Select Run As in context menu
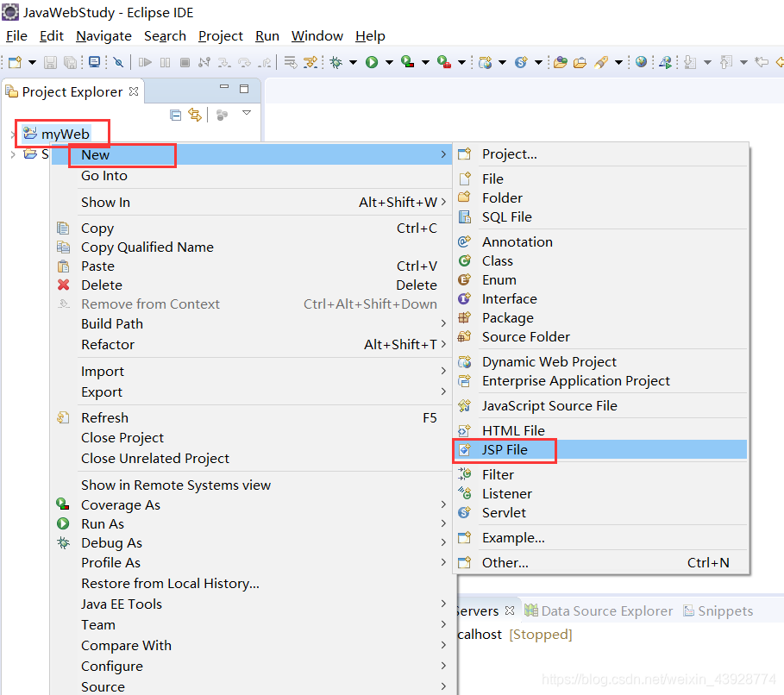784x695 pixels. pos(252,523)
